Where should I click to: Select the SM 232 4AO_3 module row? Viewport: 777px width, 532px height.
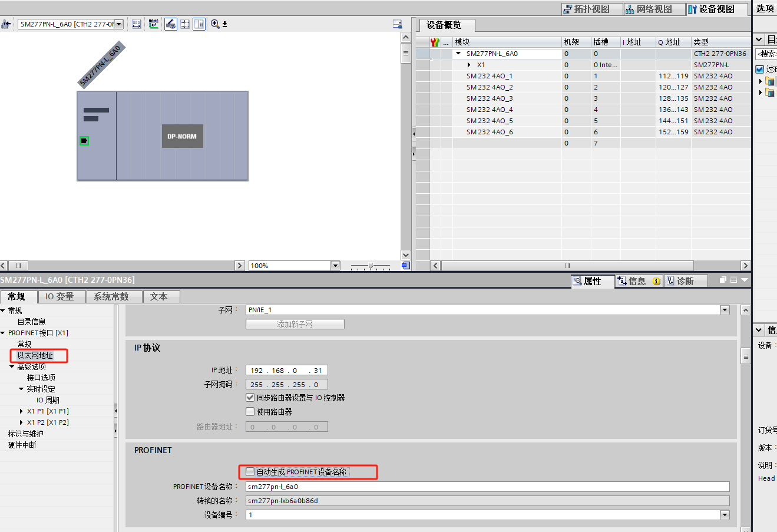tap(583, 98)
